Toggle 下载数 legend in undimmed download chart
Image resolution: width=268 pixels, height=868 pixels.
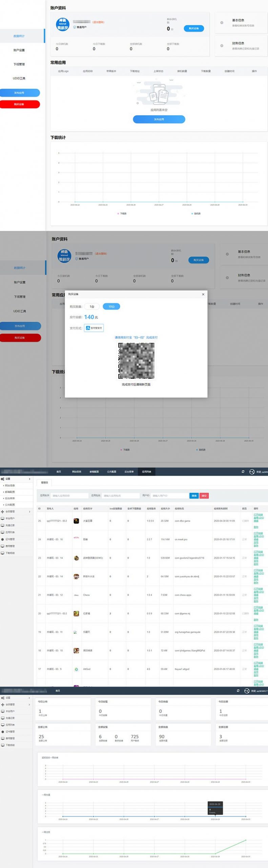(x=122, y=214)
